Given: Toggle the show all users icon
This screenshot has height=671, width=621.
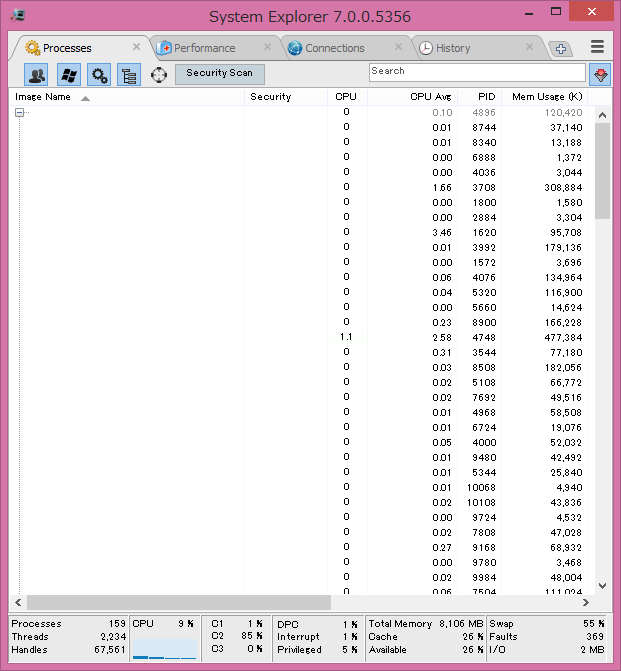Looking at the screenshot, I should click(36, 75).
